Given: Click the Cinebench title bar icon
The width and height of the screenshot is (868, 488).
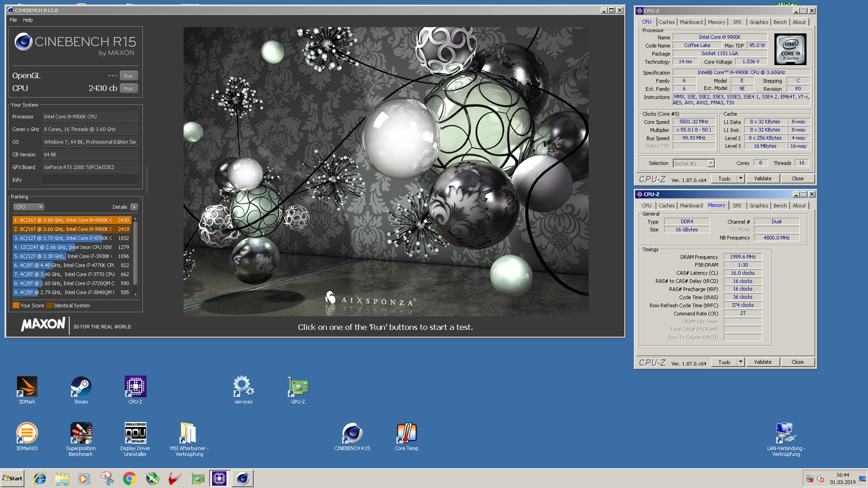Looking at the screenshot, I should pyautogui.click(x=11, y=10).
